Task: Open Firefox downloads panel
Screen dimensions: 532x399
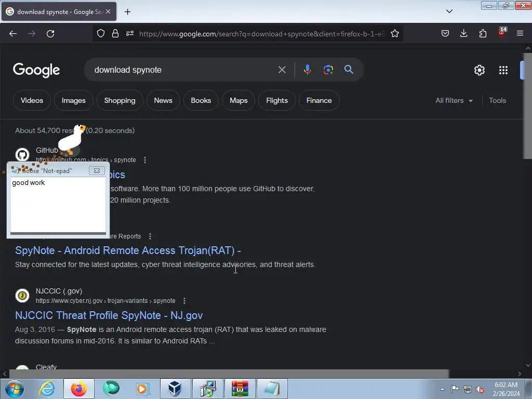Action: (464, 34)
